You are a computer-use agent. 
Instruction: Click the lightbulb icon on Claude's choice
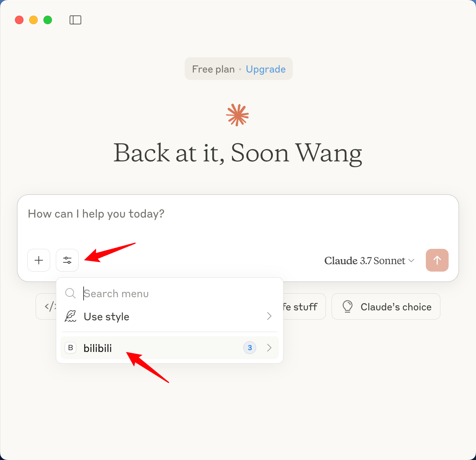tap(348, 306)
